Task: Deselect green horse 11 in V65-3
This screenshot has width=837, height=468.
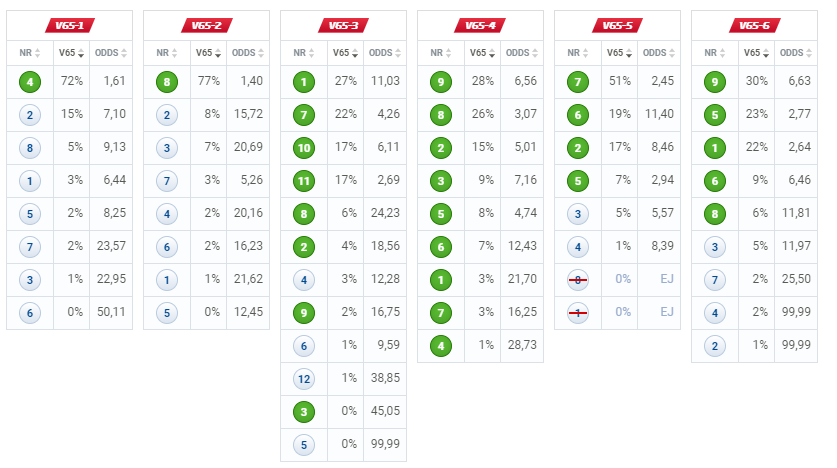Action: coord(304,181)
